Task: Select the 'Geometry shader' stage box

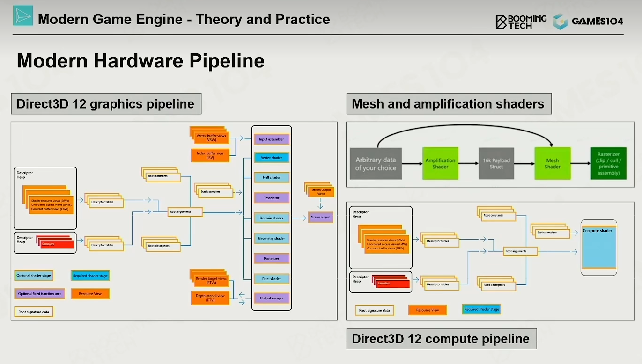Action: pos(272,238)
